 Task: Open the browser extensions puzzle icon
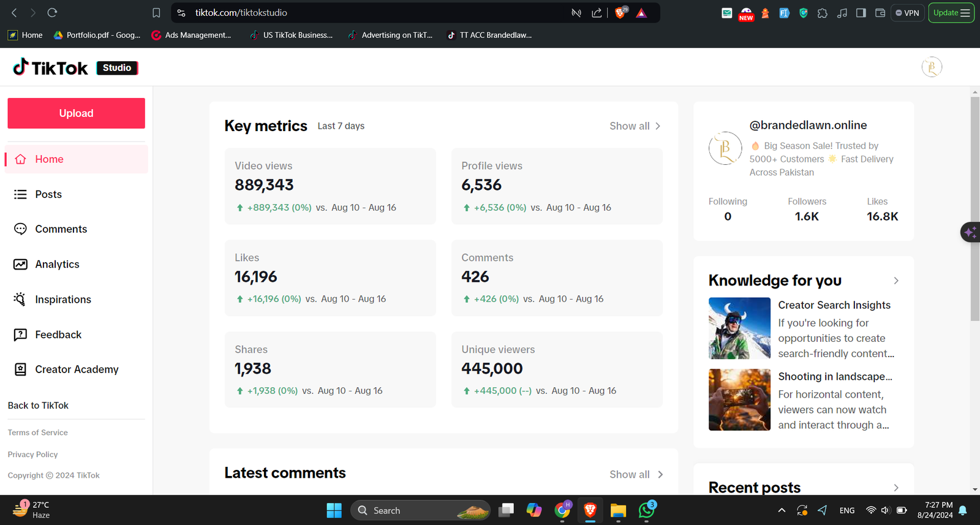pyautogui.click(x=823, y=13)
